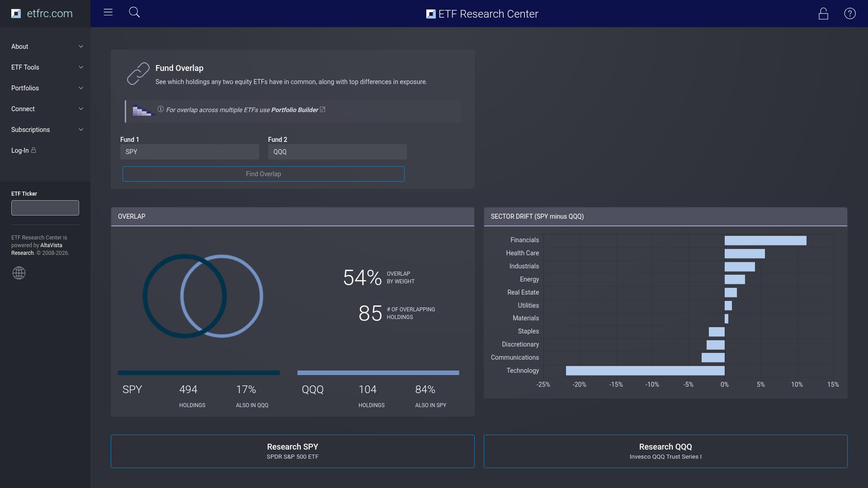Click the Fund 1 SPY input field
This screenshot has width=868, height=488.
tap(189, 152)
